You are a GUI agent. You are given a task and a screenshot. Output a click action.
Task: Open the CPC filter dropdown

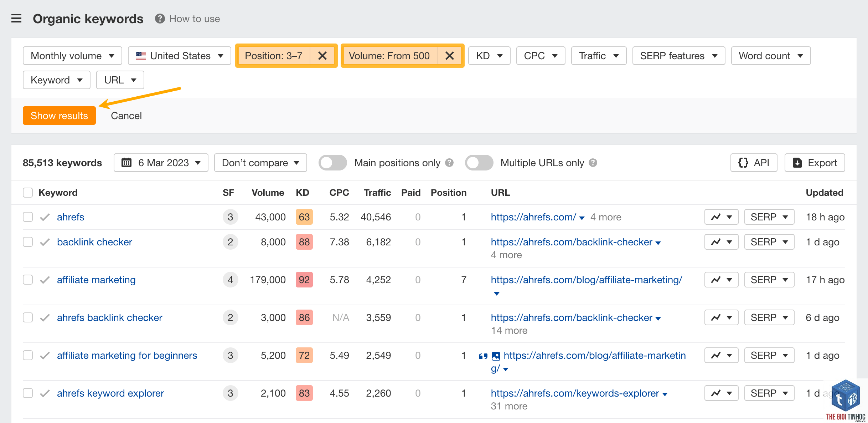click(541, 56)
